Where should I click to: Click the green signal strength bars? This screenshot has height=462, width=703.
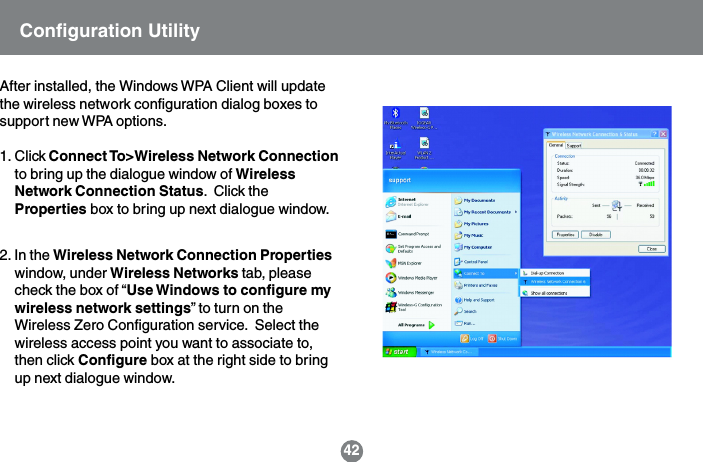649,184
